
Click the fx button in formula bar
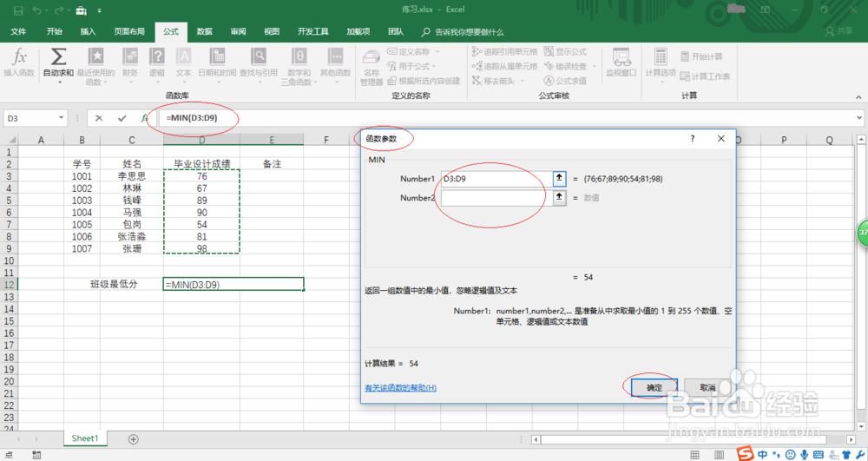144,118
